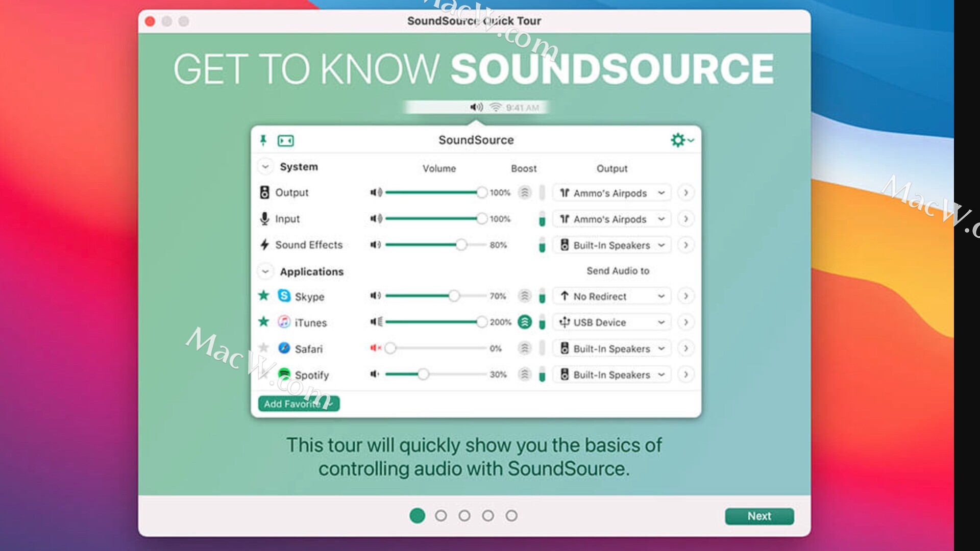The image size is (980, 551).
Task: Open details arrow for Safari row
Action: point(686,348)
